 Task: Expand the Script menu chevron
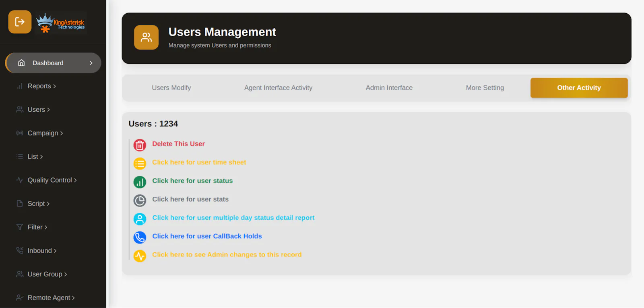[x=48, y=204]
